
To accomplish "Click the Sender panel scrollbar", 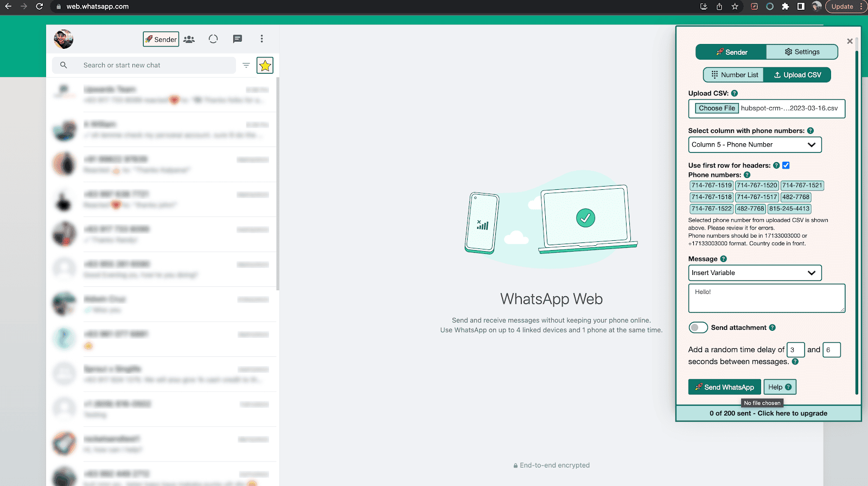I will (x=857, y=222).
